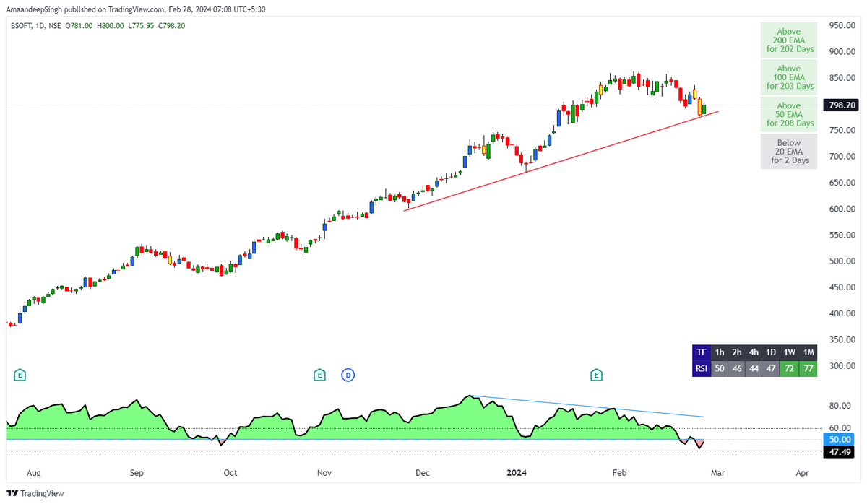
Task: Click the 850.00 price axis label
Action: pos(842,78)
